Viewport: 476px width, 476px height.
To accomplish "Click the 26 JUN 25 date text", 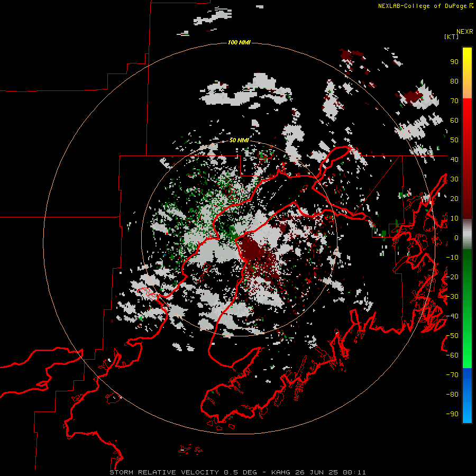I will point(316,472).
